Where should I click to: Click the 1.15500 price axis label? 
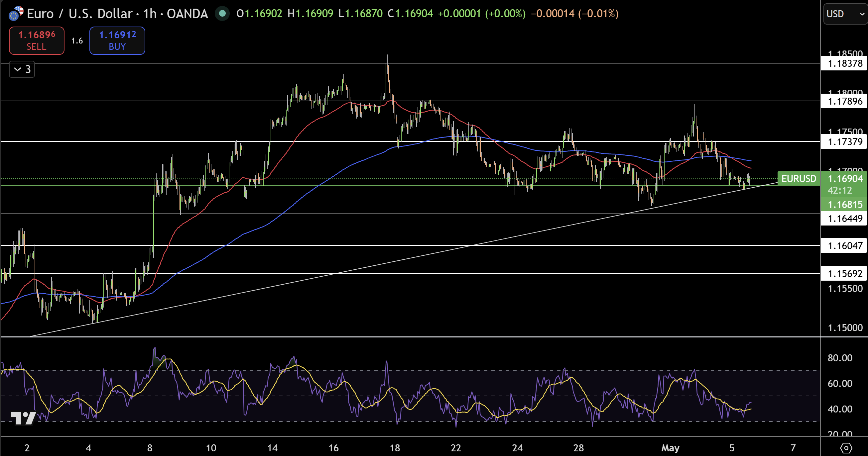845,289
